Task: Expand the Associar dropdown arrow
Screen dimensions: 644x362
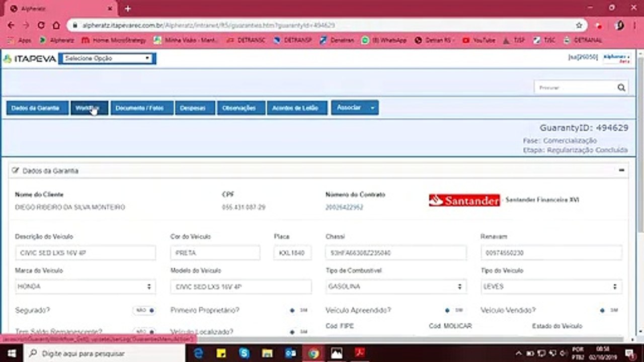Action: tap(372, 108)
